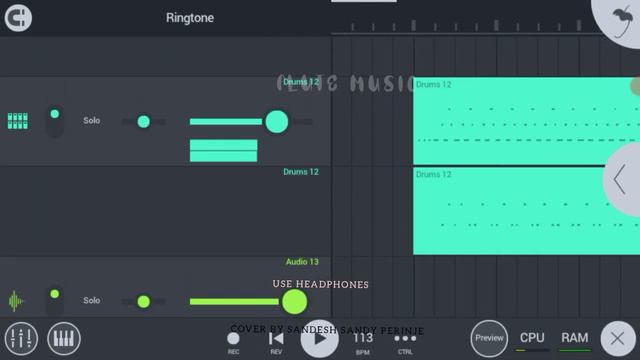Set Drums 12 volume slider
The image size is (640, 360).
click(x=251, y=122)
